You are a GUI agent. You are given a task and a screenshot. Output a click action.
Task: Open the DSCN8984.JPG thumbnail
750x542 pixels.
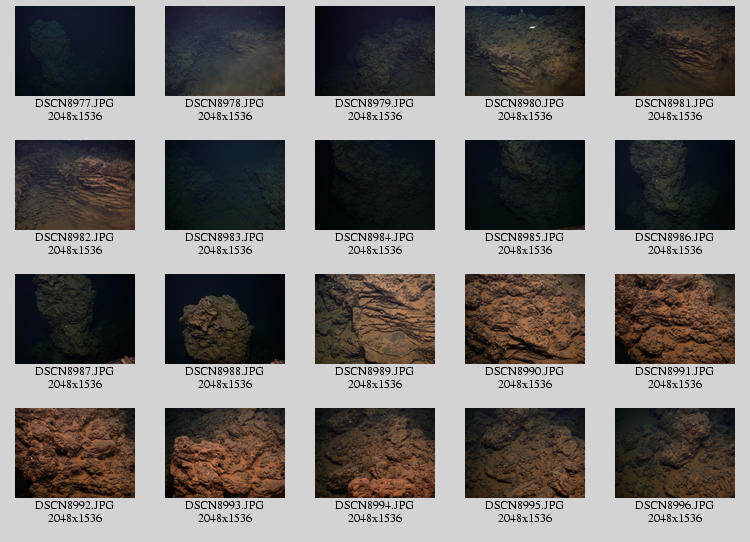pos(375,185)
